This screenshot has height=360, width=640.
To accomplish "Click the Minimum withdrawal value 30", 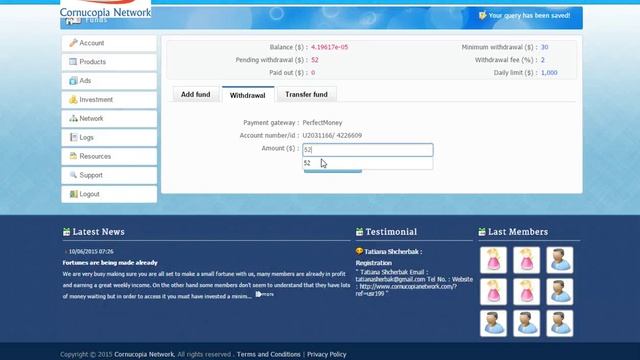I will pyautogui.click(x=544, y=47).
